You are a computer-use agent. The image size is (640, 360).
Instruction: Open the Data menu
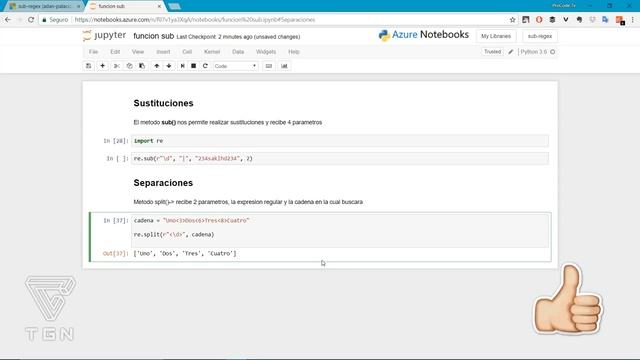(238, 52)
